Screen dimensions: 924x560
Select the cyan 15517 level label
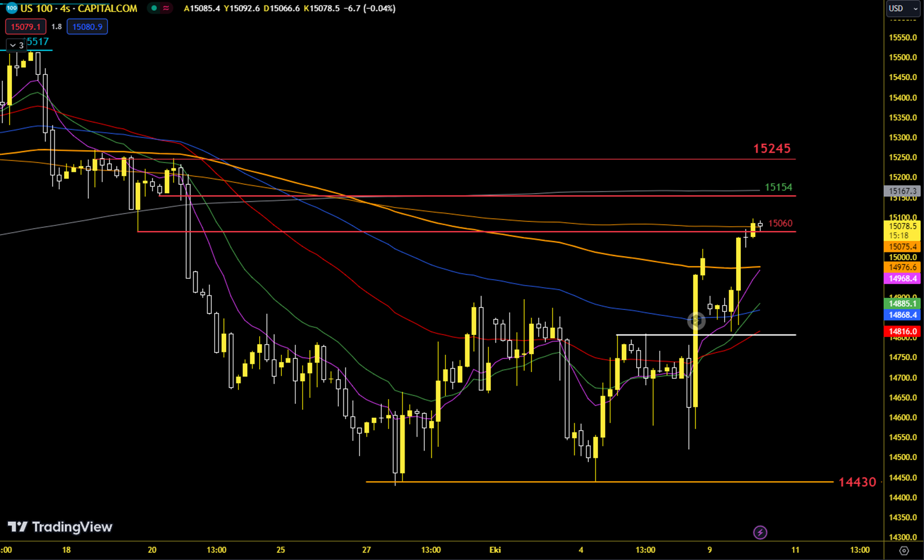37,41
